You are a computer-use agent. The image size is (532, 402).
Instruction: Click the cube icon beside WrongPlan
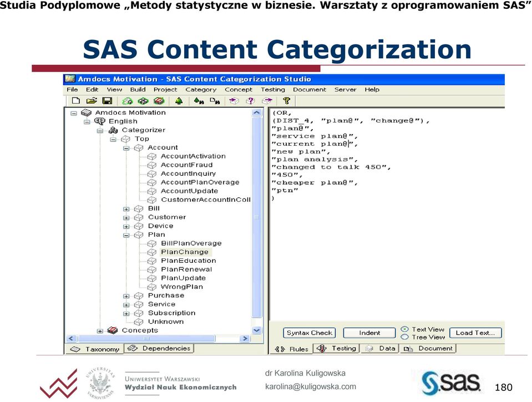151,287
